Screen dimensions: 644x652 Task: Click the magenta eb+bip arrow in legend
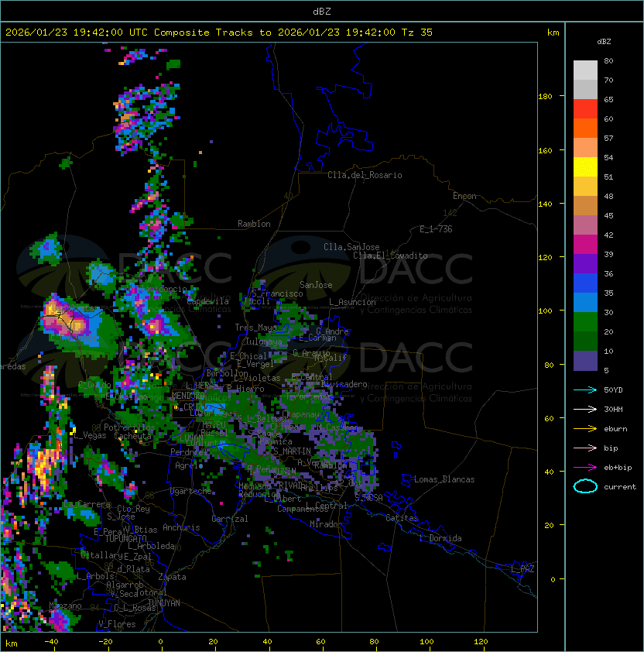(x=585, y=468)
